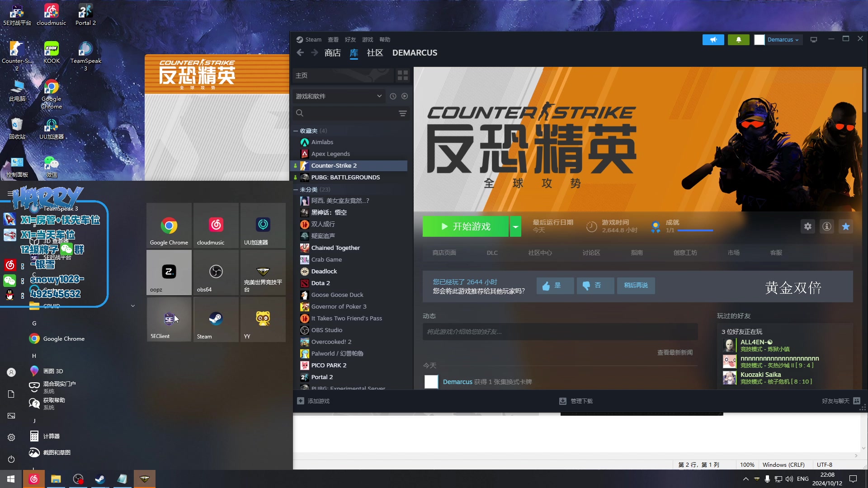Open 完美世界竞技平台 tile in Start menu

pyautogui.click(x=263, y=272)
